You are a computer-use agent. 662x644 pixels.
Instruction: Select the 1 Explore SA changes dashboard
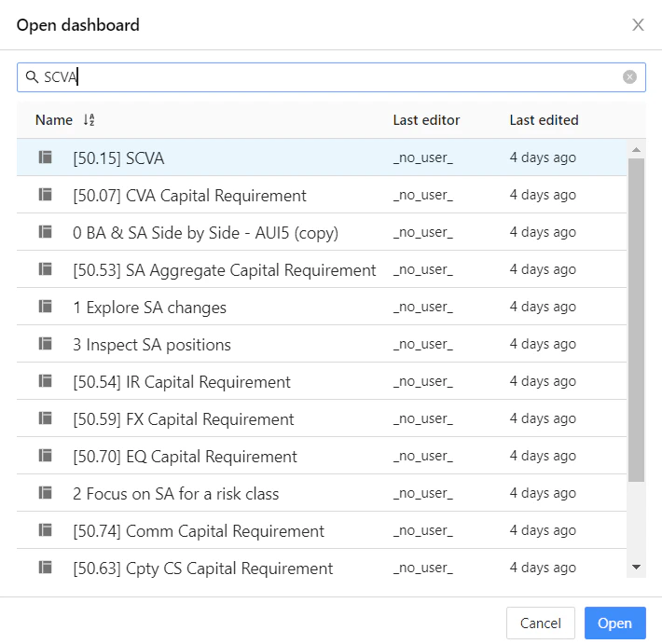point(322,307)
